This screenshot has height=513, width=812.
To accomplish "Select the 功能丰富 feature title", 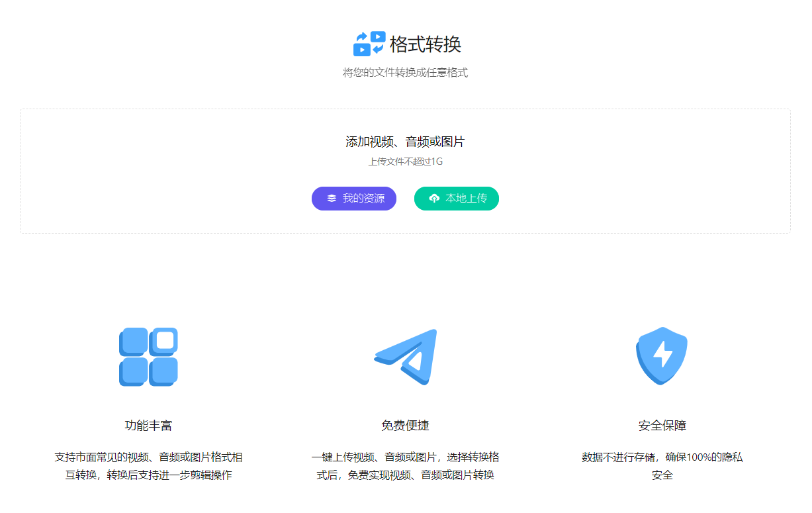I will 147,426.
